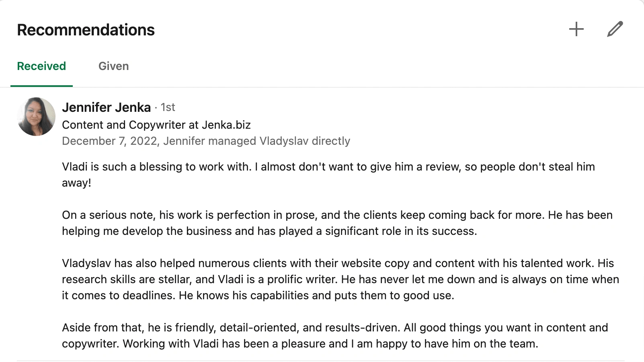The image size is (644, 362).
Task: Click the Recommendations section heading
Action: coord(86,30)
